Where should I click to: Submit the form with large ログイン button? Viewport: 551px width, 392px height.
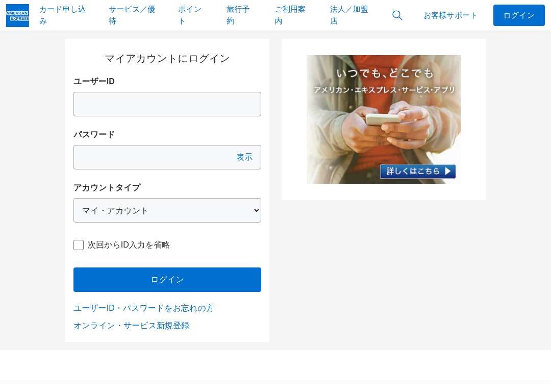[167, 280]
